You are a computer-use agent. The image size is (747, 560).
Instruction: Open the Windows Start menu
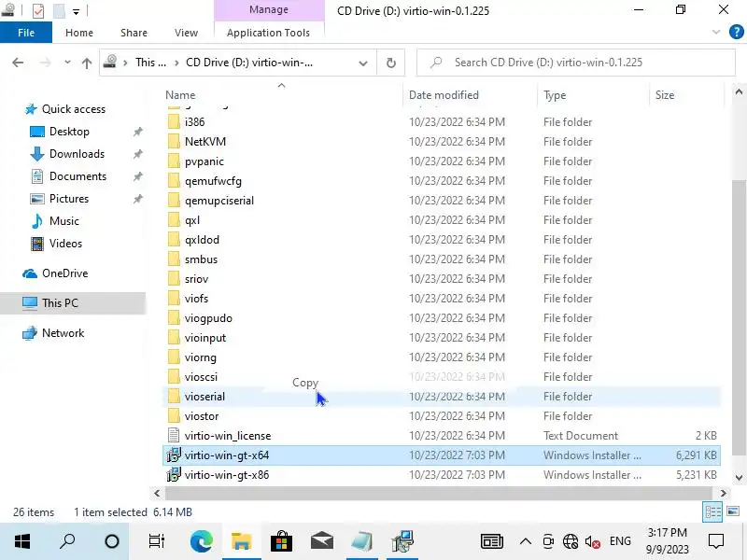click(x=21, y=541)
